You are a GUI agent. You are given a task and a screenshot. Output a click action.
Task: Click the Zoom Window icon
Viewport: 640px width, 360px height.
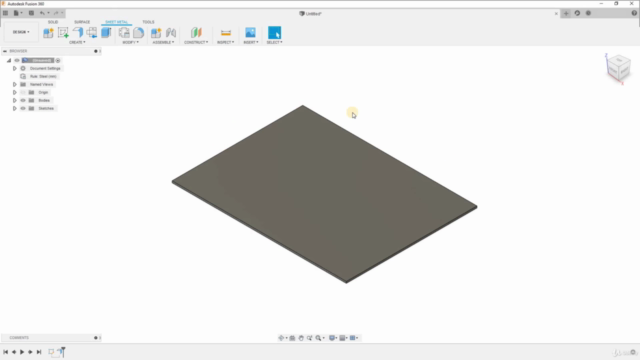pos(310,338)
